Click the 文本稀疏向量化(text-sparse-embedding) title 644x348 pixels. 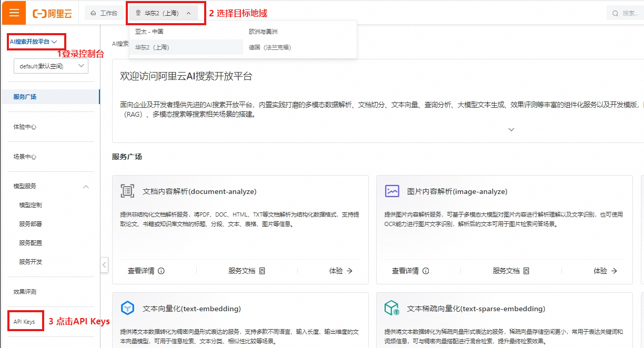point(476,309)
